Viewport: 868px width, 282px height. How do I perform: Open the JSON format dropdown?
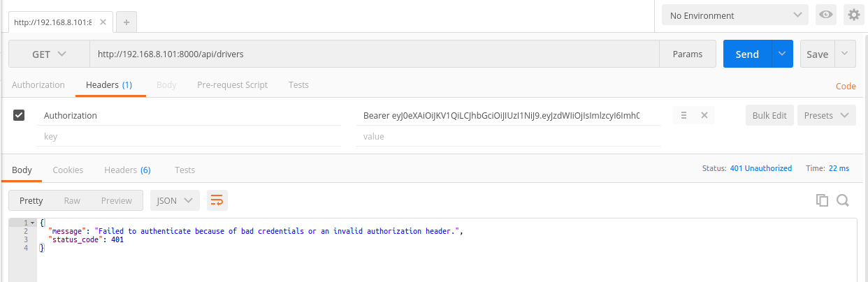pos(175,200)
